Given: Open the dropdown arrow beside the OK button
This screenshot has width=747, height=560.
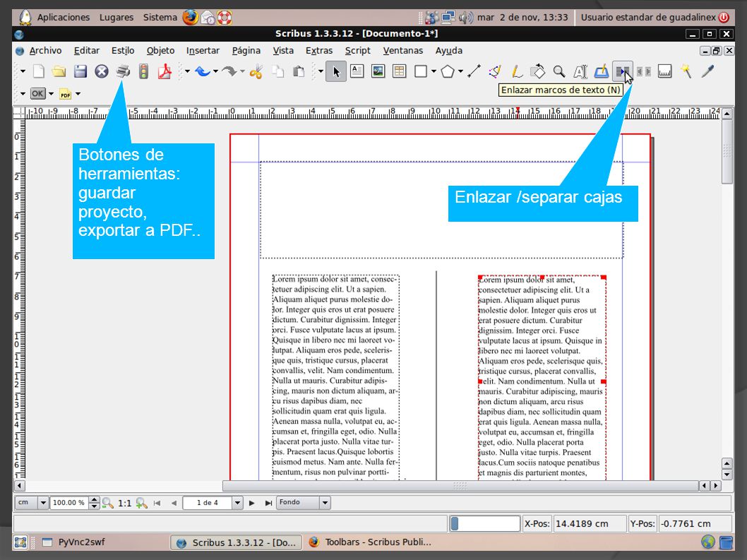Looking at the screenshot, I should [x=51, y=94].
